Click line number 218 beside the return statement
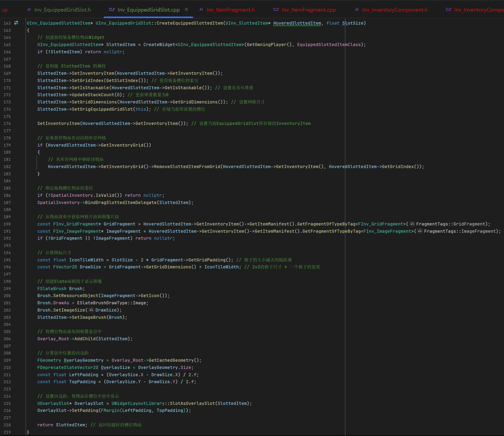This screenshot has width=504, height=436. pos(7,425)
